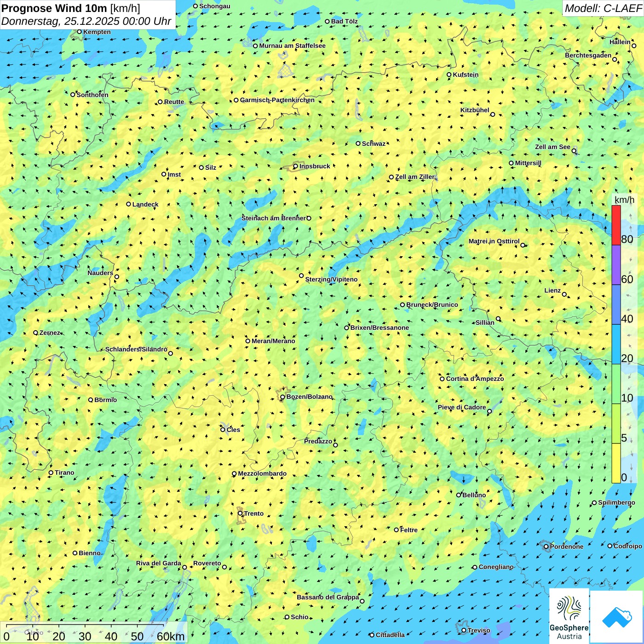Click the 'Mittersill' label
The width and height of the screenshot is (644, 644).
529,163
